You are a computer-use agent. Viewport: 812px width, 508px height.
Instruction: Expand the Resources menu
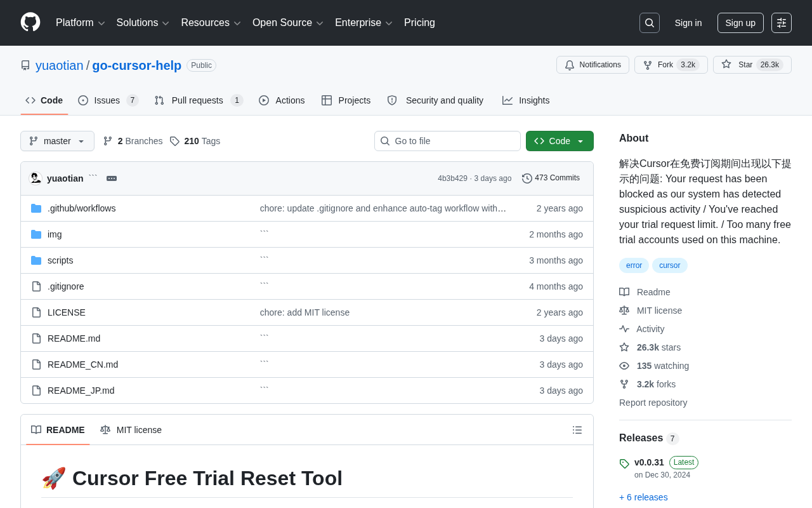click(211, 23)
